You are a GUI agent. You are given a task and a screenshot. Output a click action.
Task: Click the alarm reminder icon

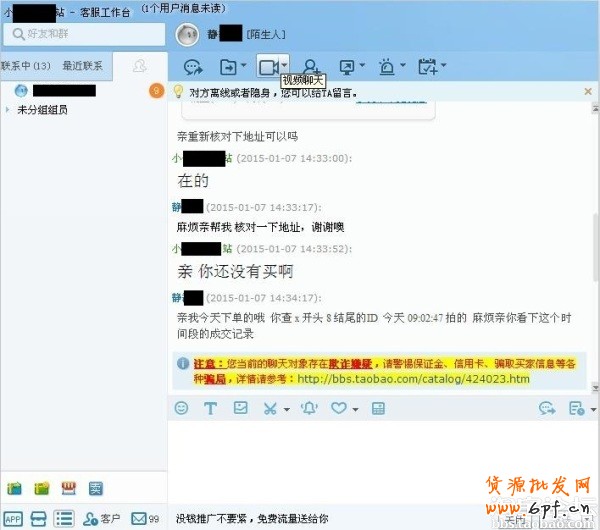click(x=386, y=67)
